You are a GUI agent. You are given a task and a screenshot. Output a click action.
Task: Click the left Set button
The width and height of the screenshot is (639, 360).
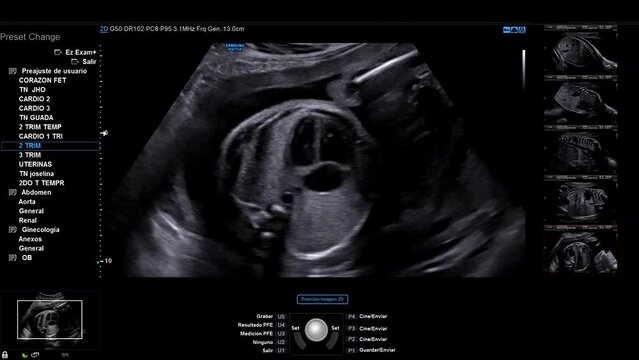point(295,328)
